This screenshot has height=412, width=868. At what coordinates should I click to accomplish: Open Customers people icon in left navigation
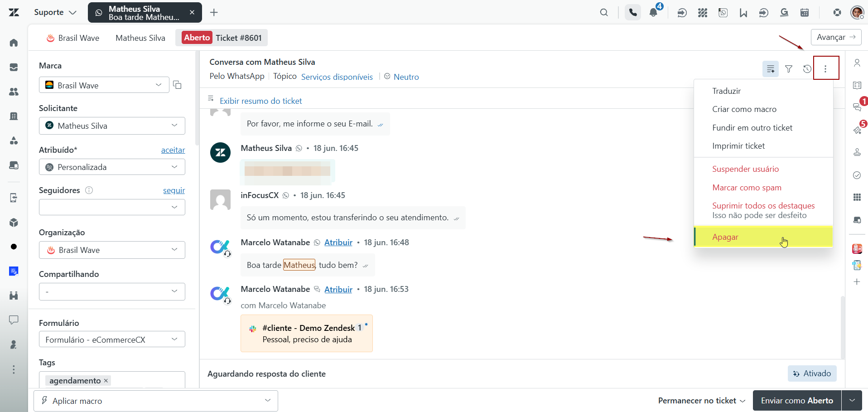[x=14, y=92]
